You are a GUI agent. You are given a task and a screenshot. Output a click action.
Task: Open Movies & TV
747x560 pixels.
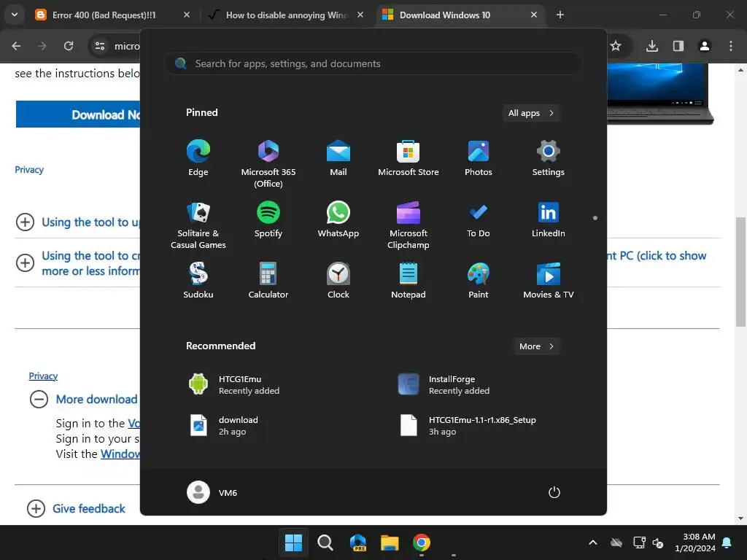click(549, 281)
